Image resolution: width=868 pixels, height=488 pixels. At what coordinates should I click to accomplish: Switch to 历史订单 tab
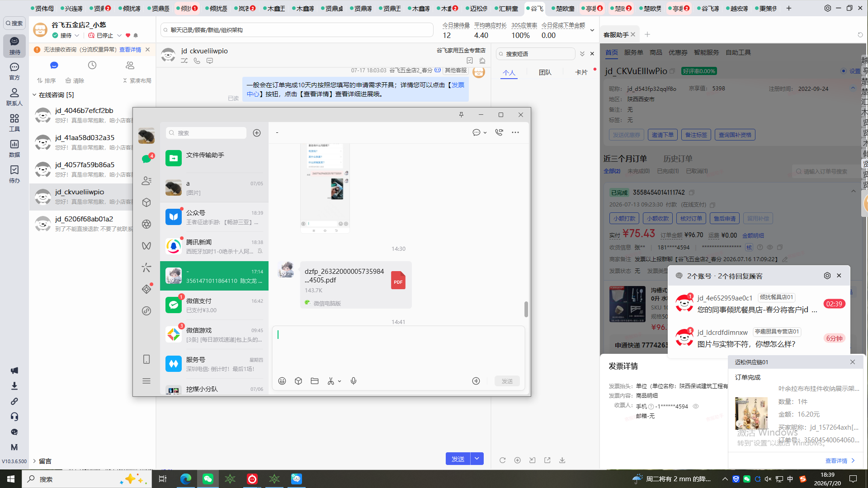(x=678, y=159)
